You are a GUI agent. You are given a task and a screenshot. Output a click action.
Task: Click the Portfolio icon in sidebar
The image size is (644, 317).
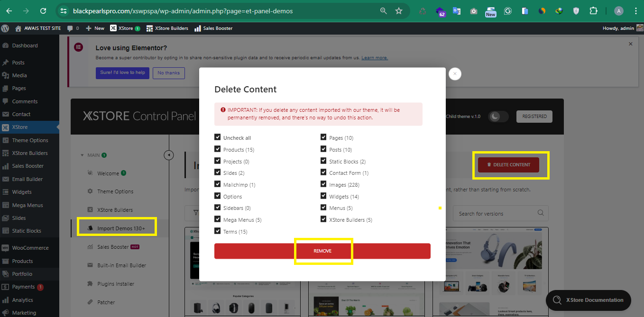click(x=6, y=274)
